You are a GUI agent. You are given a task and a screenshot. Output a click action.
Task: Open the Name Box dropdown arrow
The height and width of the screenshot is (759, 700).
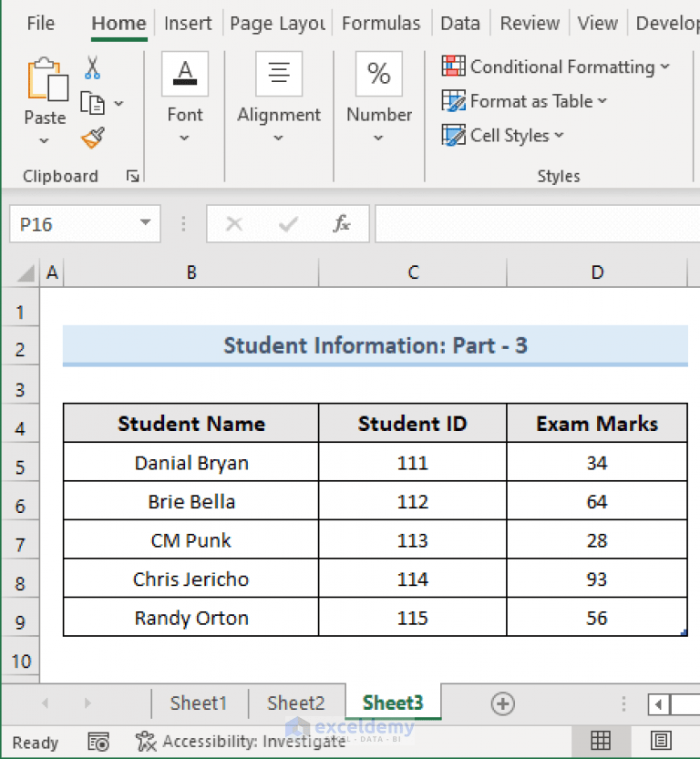coord(143,223)
